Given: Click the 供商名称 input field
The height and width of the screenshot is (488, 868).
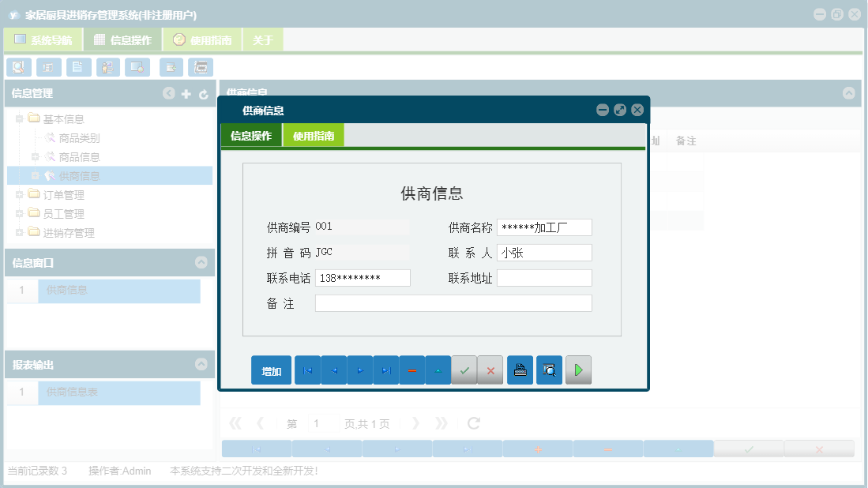Looking at the screenshot, I should [545, 227].
